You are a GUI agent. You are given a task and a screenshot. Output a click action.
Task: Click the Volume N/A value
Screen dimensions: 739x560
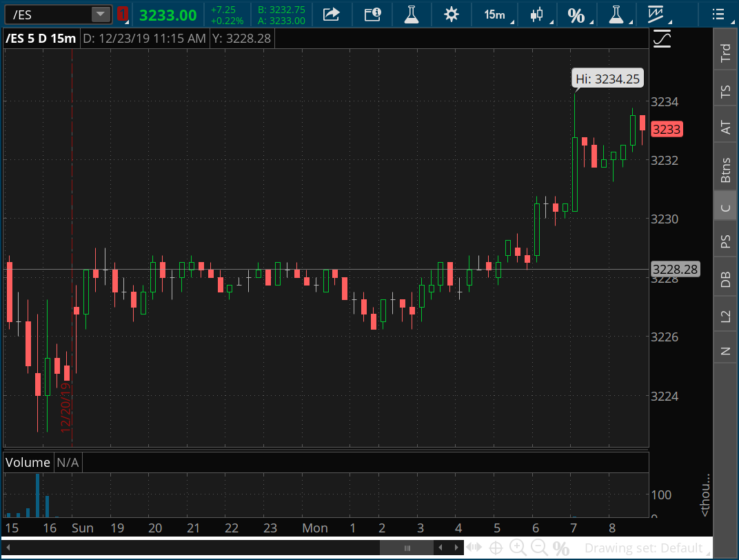[68, 462]
